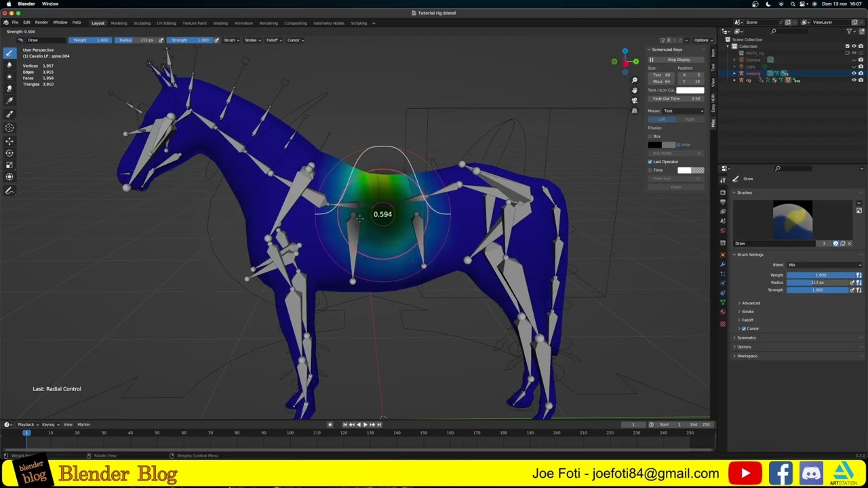Screen dimensions: 868x488
Task: Switch to the Shading workspace tab
Action: pyautogui.click(x=220, y=23)
